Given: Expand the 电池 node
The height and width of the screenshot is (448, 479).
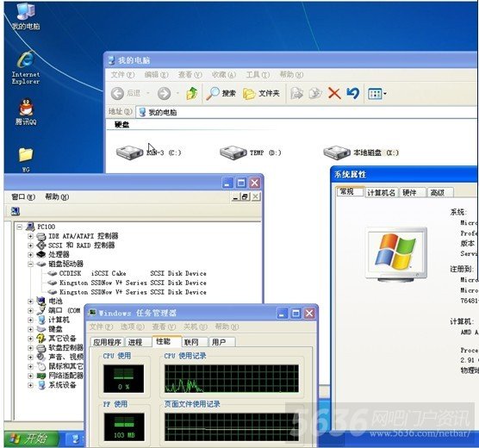Looking at the screenshot, I should (30, 302).
